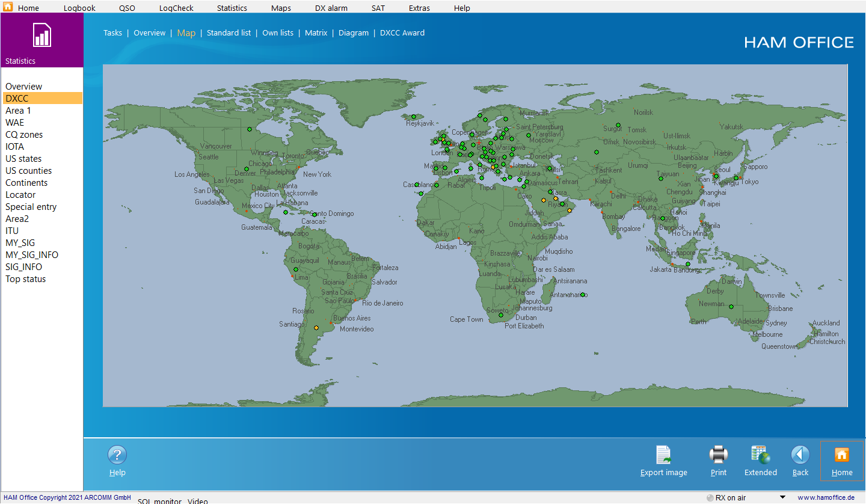This screenshot has width=866, height=504.
Task: Open the Statistics menu
Action: [x=232, y=8]
